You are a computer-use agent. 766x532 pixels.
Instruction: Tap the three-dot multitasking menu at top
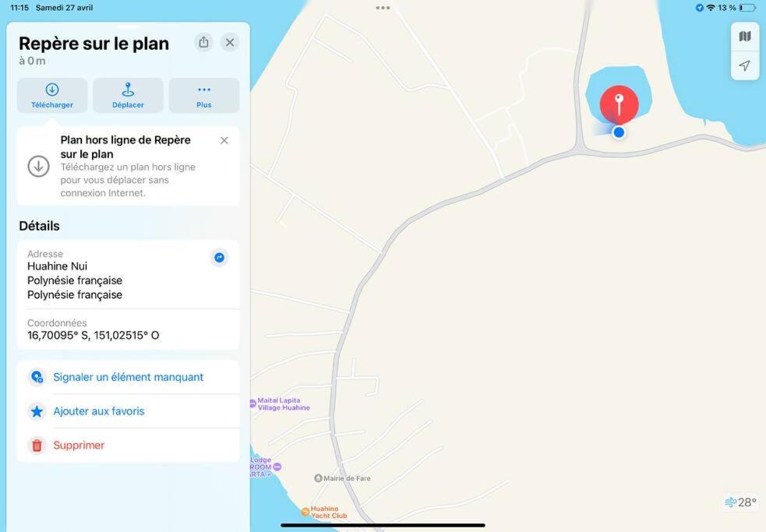pyautogui.click(x=383, y=8)
